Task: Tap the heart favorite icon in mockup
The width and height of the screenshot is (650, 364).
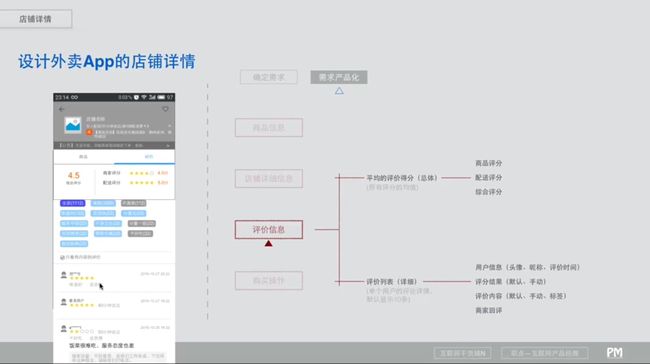Action: pos(165,109)
